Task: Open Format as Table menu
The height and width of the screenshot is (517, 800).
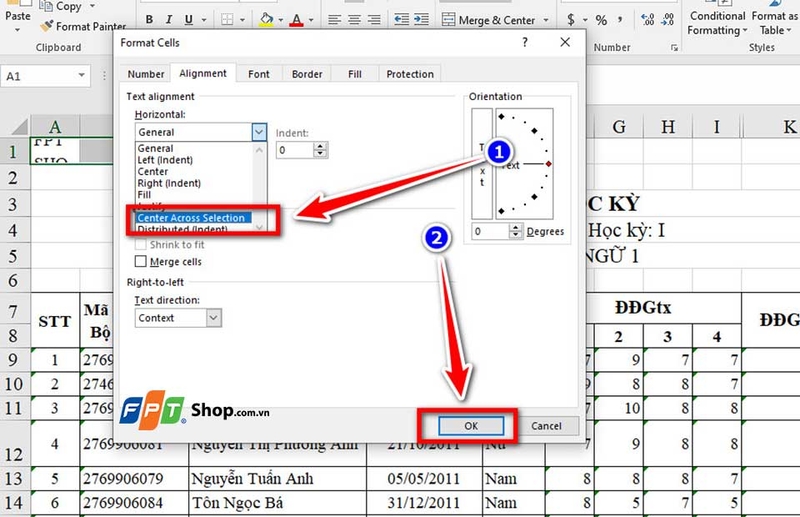Action: coord(774,23)
